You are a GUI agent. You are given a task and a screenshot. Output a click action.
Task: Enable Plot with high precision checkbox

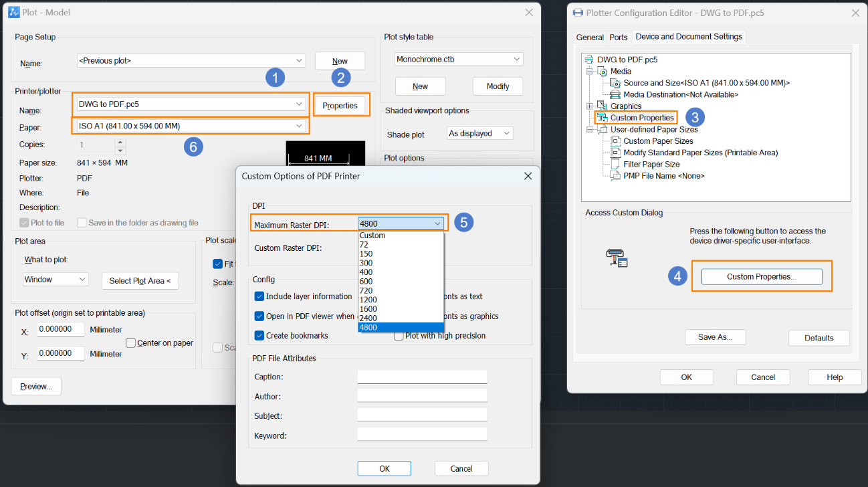tap(399, 336)
